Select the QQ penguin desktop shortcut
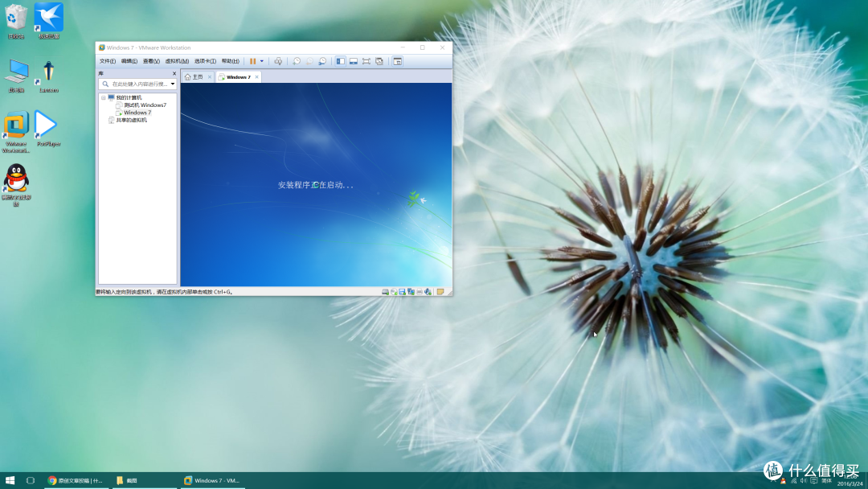This screenshot has height=489, width=868. click(x=16, y=185)
